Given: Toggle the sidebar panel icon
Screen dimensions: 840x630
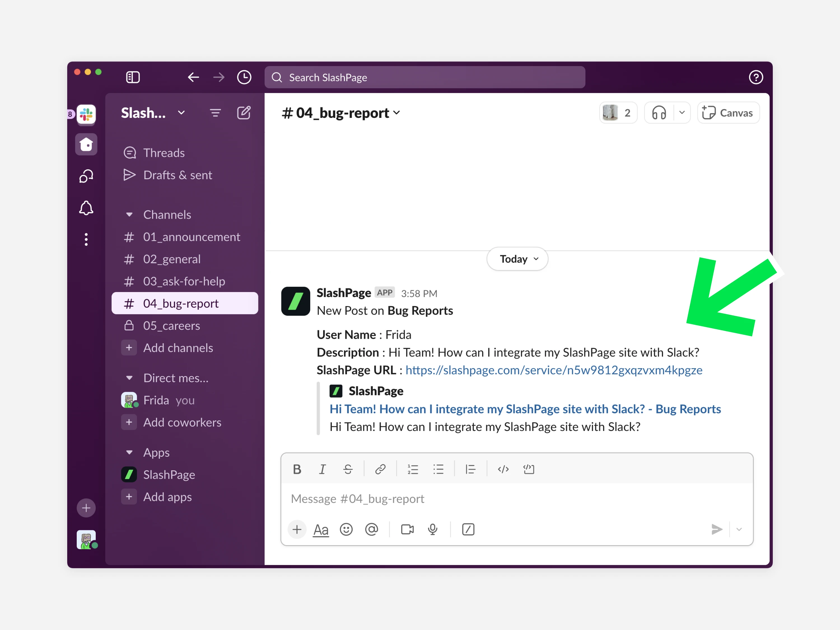Looking at the screenshot, I should pos(133,78).
